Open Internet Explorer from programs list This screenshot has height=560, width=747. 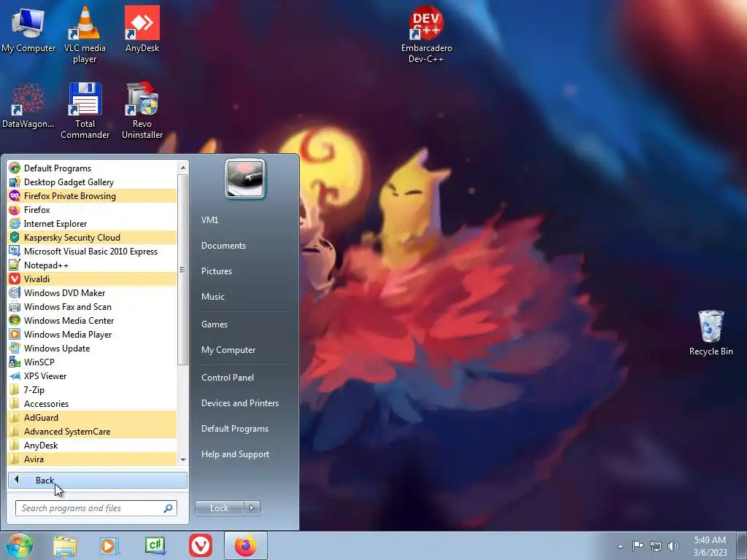pos(93,223)
